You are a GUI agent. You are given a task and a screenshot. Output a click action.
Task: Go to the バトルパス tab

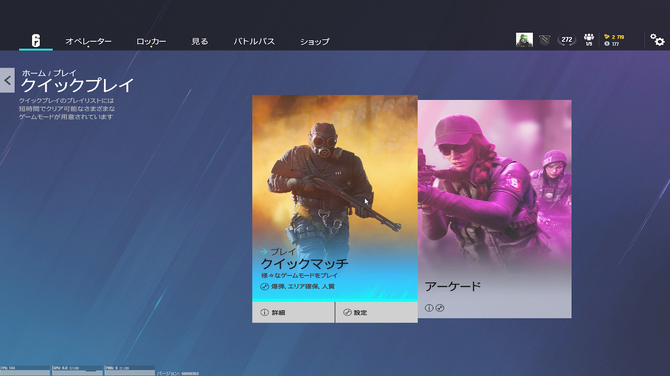pos(254,41)
